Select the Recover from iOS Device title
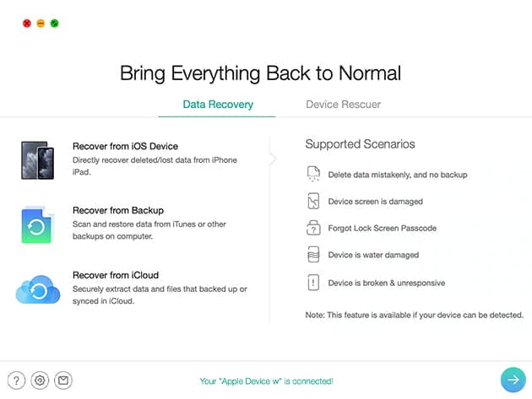Viewport: 532px width, 399px height. (125, 146)
